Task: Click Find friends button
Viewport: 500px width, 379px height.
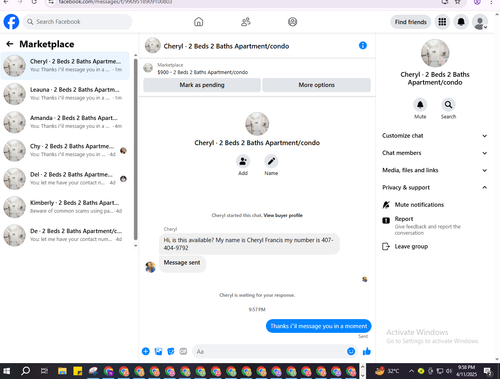Action: pyautogui.click(x=411, y=22)
